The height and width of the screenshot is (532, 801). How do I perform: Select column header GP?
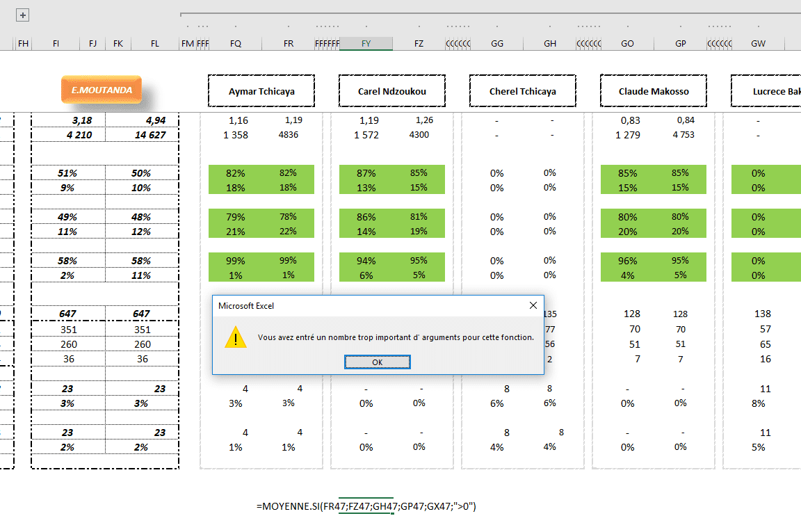(x=680, y=44)
